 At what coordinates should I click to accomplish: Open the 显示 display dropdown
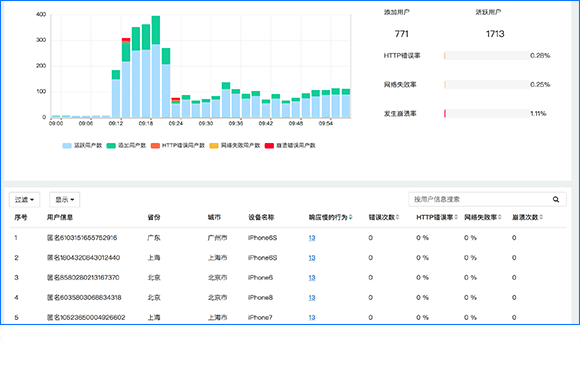65,200
